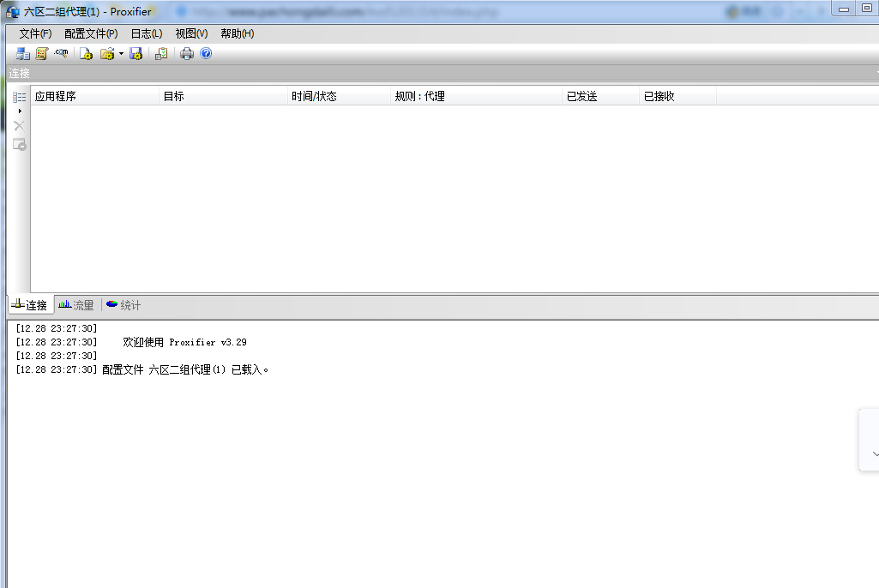Click the connection list view icon
Screen dimensions: 879x588
[20, 98]
